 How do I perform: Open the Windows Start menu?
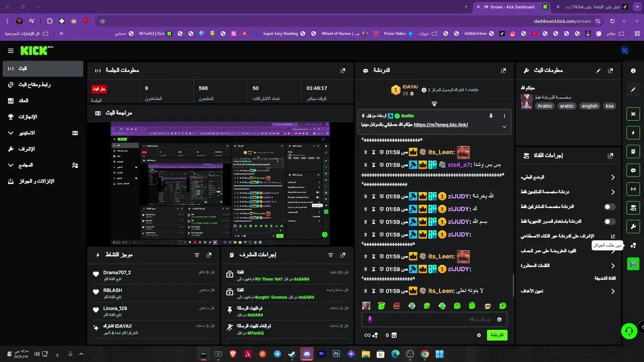click(x=439, y=354)
